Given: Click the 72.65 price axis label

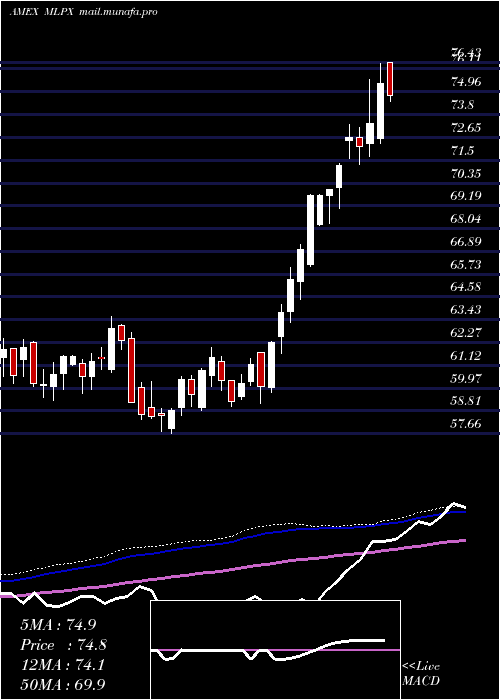Looking at the screenshot, I should pyautogui.click(x=467, y=128).
